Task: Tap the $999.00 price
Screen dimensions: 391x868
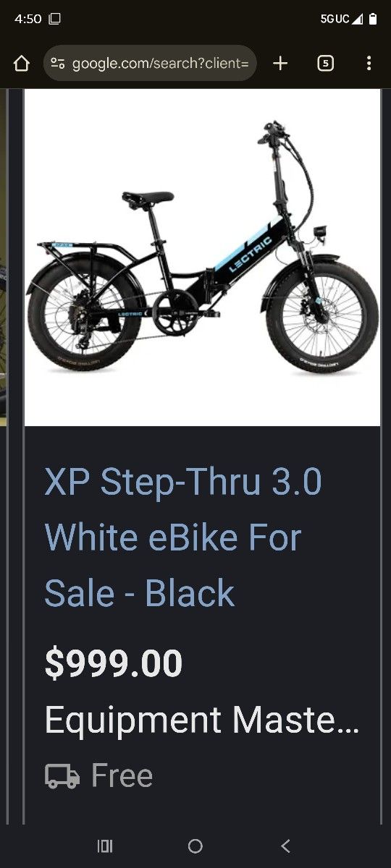Action: 114,663
